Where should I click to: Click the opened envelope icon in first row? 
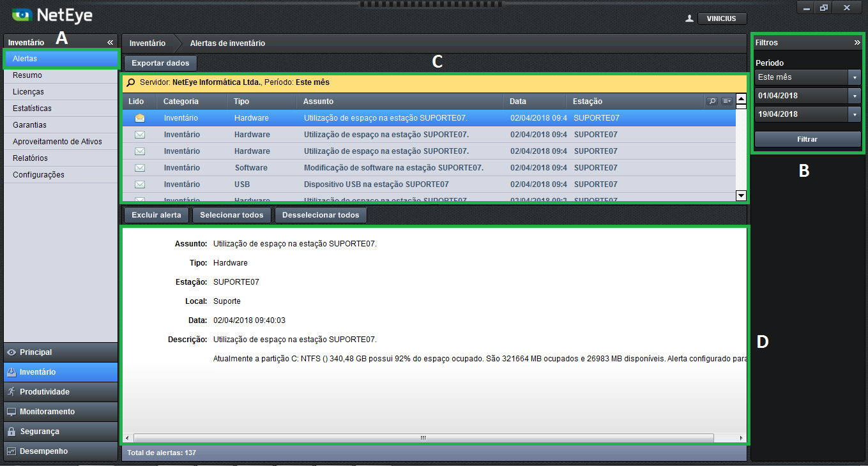pyautogui.click(x=140, y=118)
